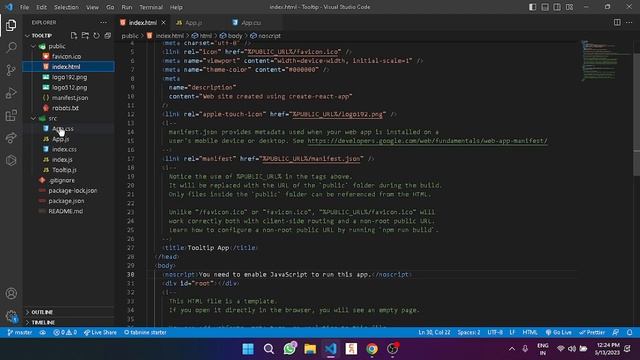Split the editor to the right
Viewport: 640px width, 360px height.
point(617,22)
